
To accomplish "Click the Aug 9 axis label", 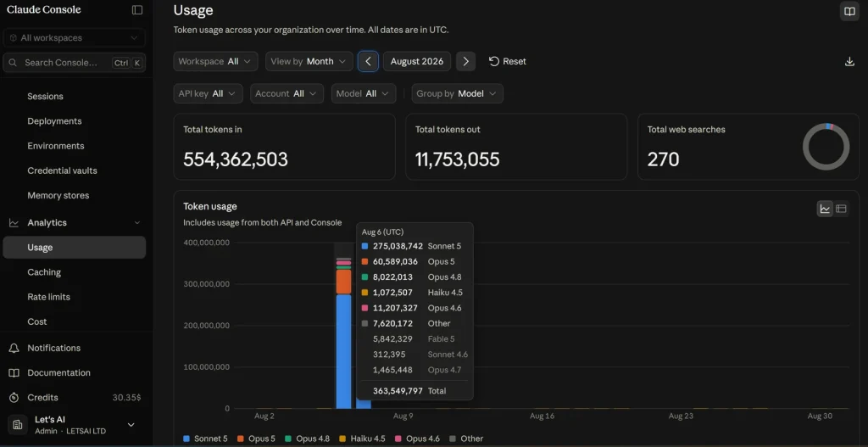I will click(x=403, y=416).
